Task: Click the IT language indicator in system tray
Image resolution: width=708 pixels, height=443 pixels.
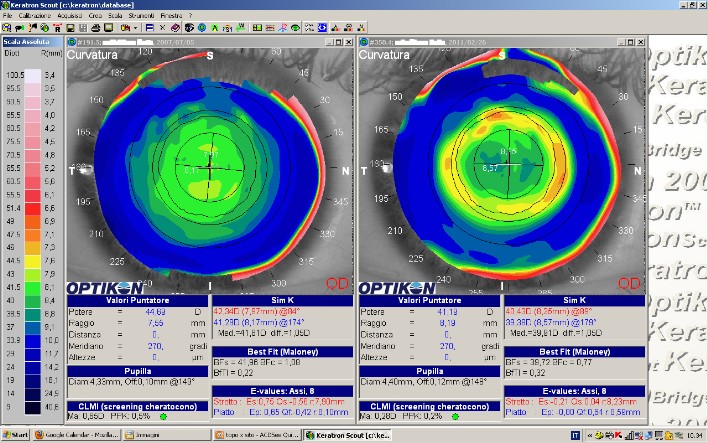Action: [575, 435]
